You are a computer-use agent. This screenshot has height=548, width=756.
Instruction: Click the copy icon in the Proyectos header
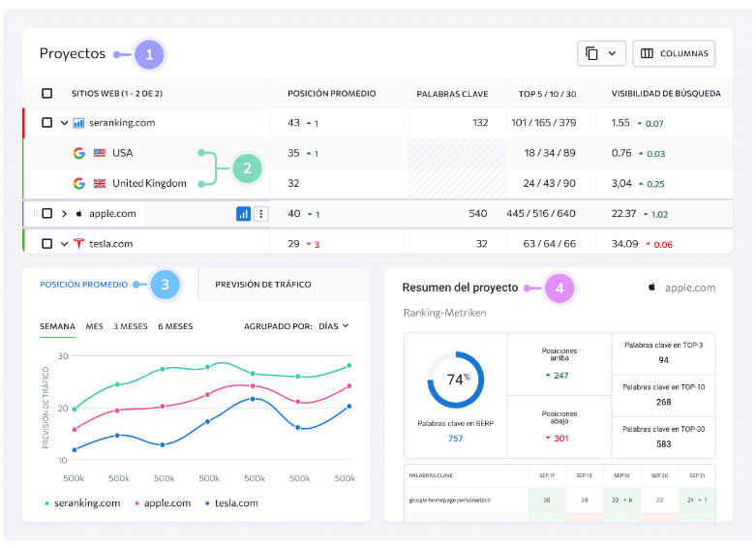pos(591,53)
